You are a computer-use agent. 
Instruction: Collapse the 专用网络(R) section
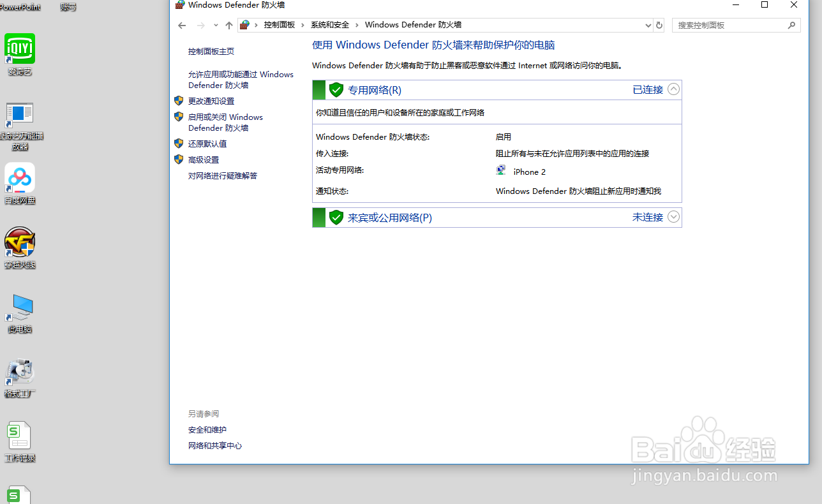pos(673,89)
